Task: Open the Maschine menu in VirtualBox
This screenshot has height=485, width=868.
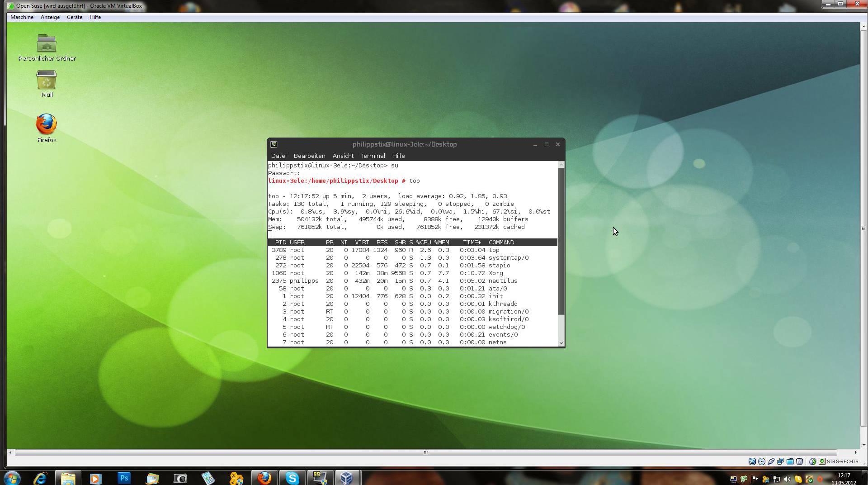Action: pyautogui.click(x=22, y=17)
